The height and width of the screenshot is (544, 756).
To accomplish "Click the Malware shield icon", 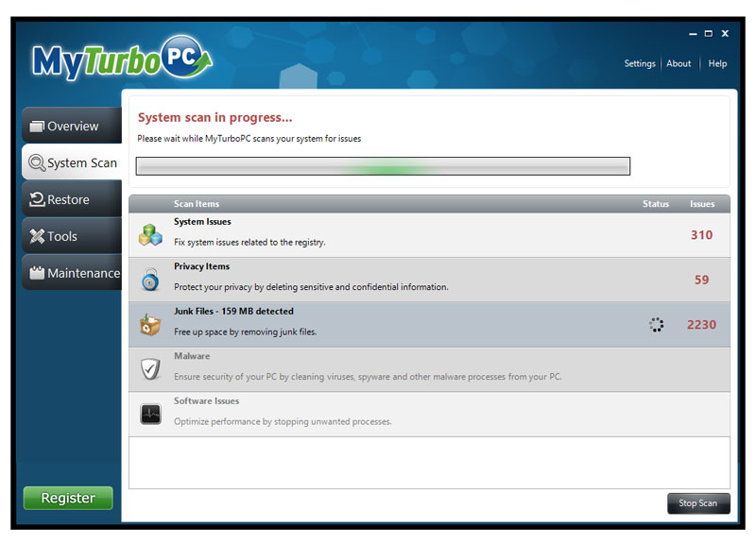I will point(150,369).
